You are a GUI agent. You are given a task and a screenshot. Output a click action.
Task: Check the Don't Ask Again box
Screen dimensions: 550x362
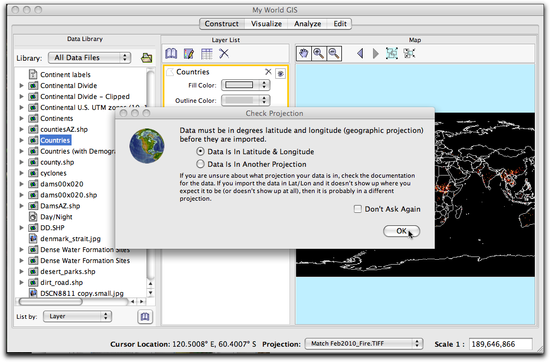(x=358, y=209)
